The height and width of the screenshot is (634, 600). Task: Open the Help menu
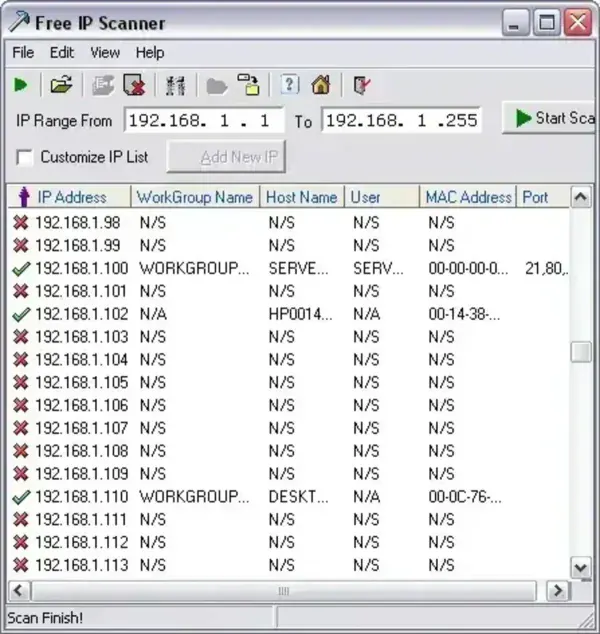tap(150, 53)
